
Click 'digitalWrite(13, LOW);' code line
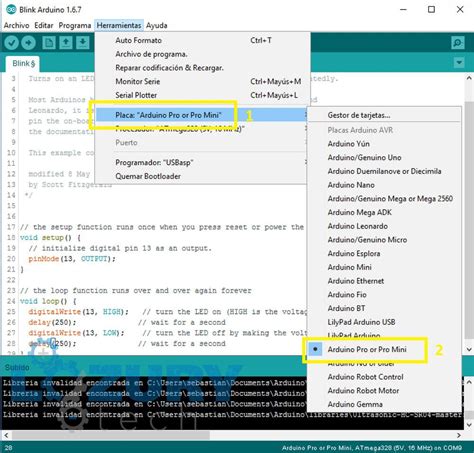coord(76,333)
